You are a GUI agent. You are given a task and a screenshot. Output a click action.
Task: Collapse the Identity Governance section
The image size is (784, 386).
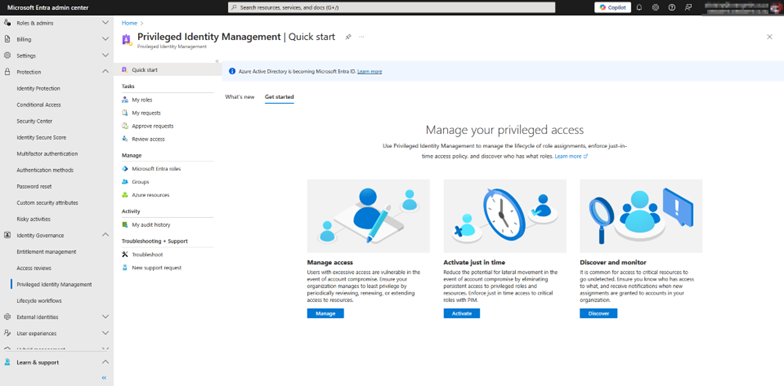105,235
